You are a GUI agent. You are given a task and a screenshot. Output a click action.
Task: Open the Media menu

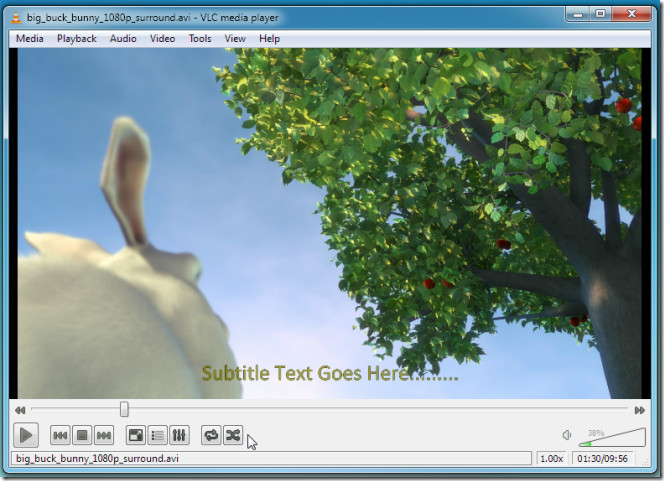click(30, 39)
